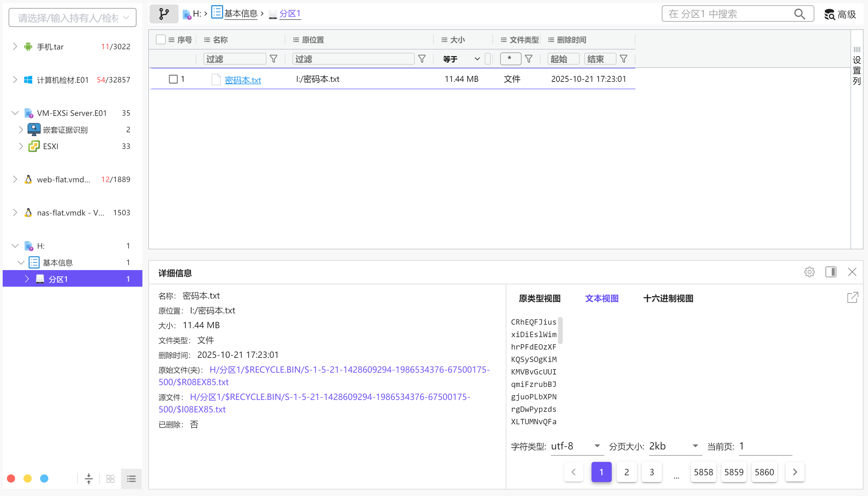Check the row 1 密码本.txt checkbox

tap(173, 79)
